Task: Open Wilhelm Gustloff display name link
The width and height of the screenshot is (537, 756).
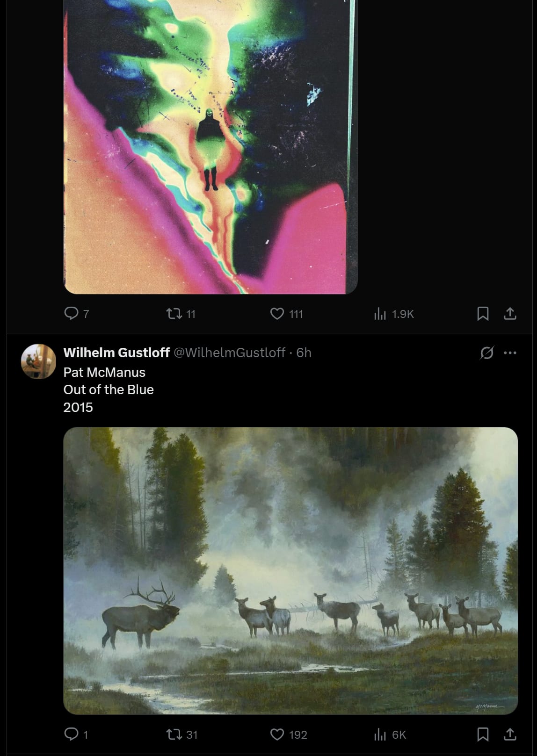Action: click(116, 353)
